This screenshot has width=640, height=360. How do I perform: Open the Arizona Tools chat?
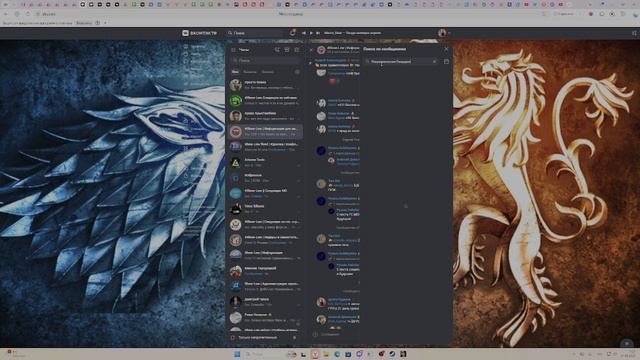265,162
